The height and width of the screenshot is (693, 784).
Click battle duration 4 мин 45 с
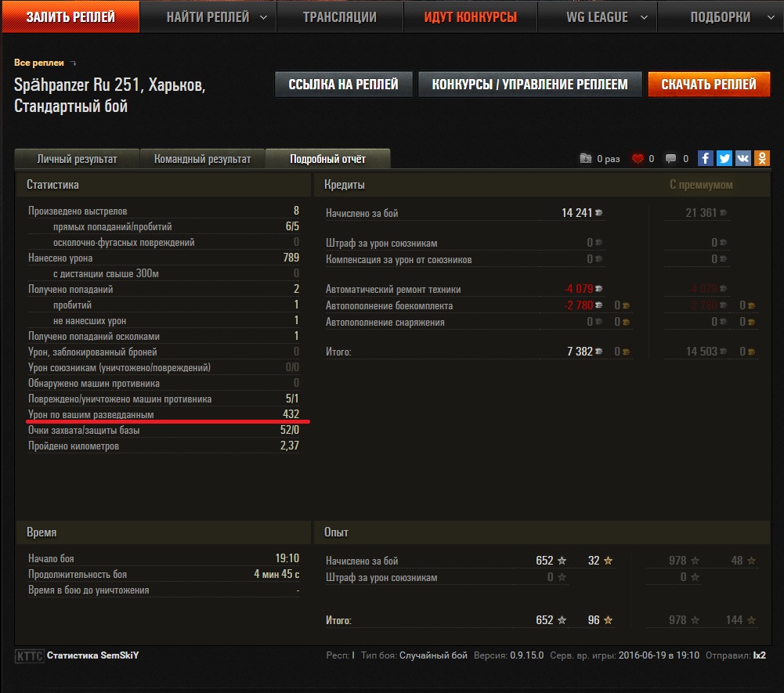[x=276, y=574]
